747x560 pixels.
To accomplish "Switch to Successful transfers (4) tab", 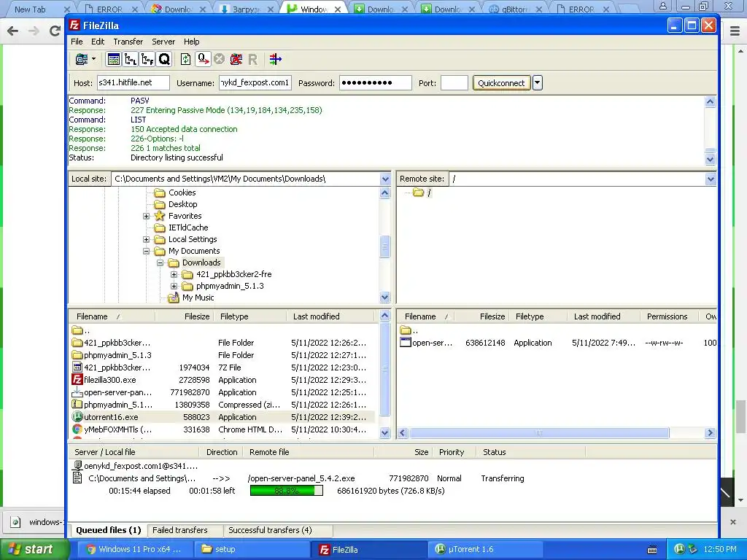I will (x=270, y=530).
